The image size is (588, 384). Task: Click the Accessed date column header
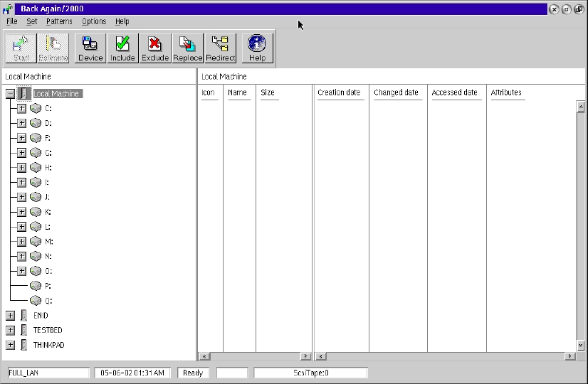[x=454, y=92]
